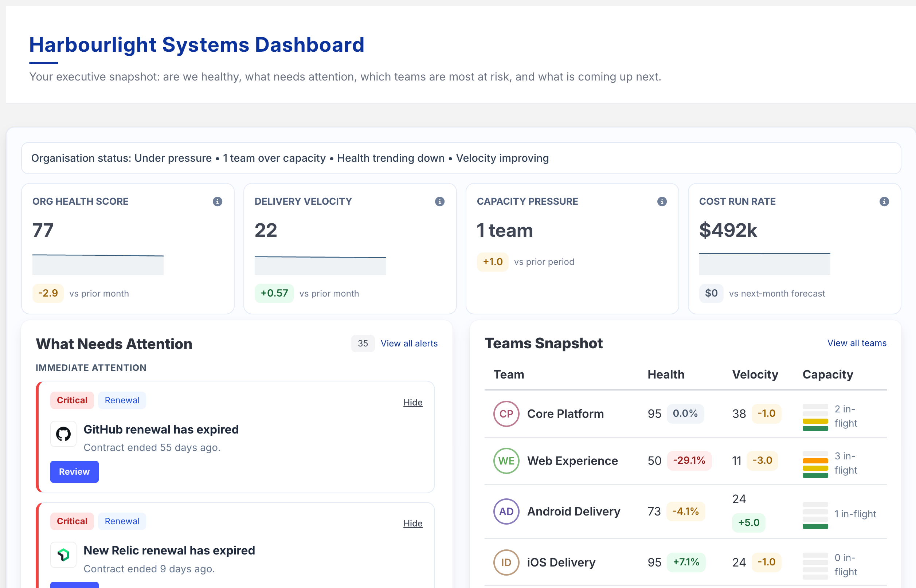The height and width of the screenshot is (588, 916).
Task: Open the iOS Delivery team details
Action: (x=561, y=562)
